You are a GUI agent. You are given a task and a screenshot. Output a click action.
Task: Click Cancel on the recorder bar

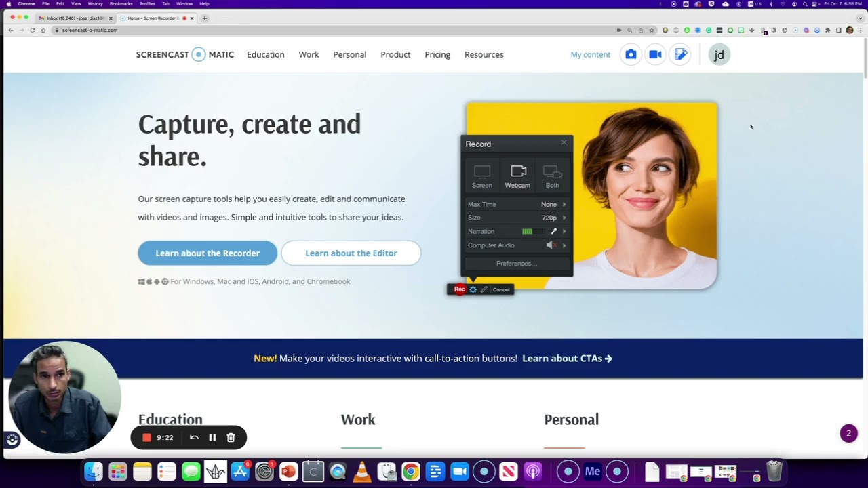501,290
